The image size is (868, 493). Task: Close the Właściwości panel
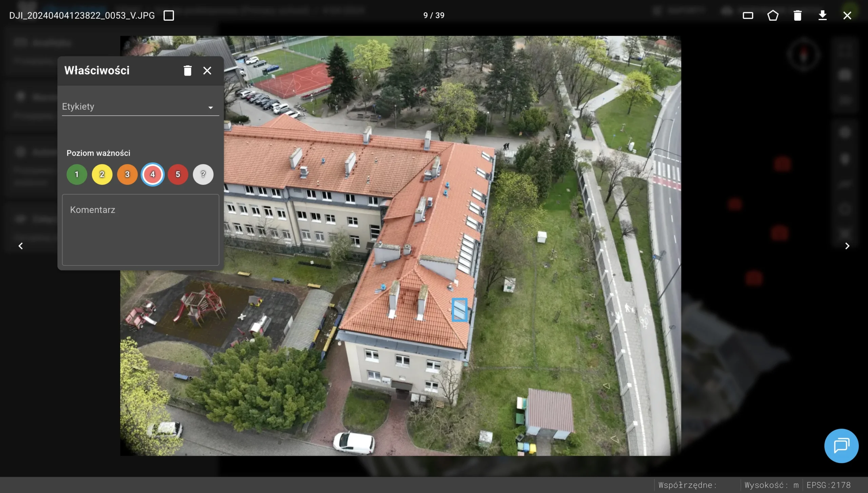click(x=207, y=71)
